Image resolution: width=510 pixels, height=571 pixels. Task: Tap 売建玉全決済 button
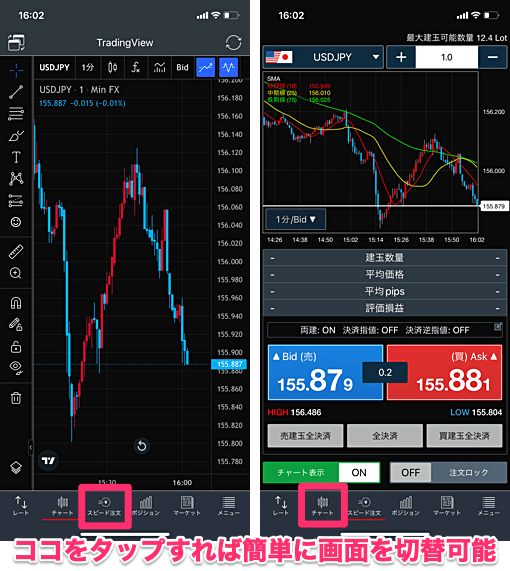coord(305,436)
